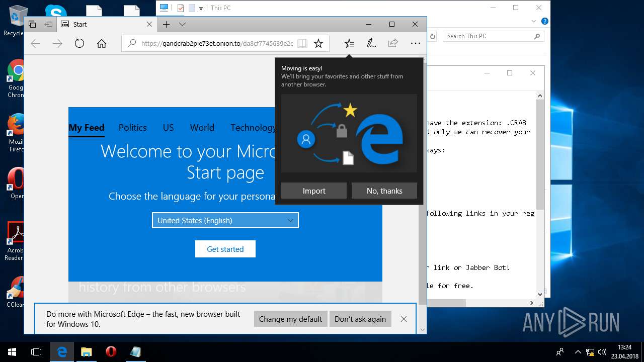Click the Get started button
This screenshot has height=362, width=644.
tap(225, 249)
